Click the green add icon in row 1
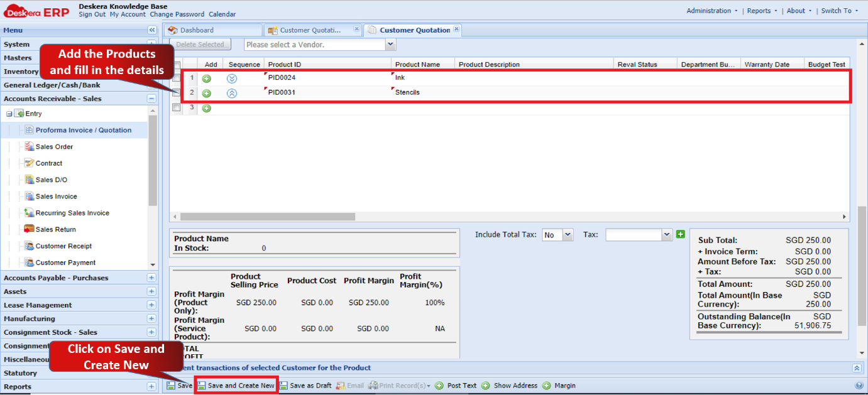Viewport: 868px width, 395px height. click(206, 78)
